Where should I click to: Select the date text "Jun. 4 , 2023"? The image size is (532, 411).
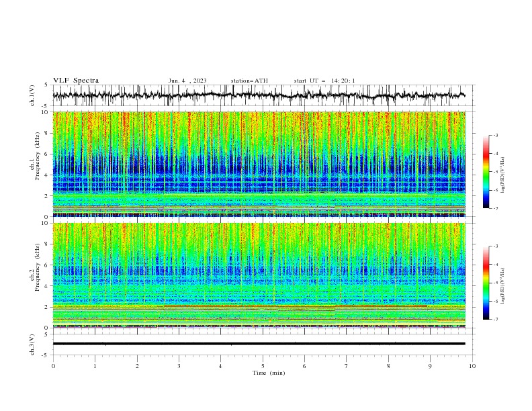coord(187,81)
